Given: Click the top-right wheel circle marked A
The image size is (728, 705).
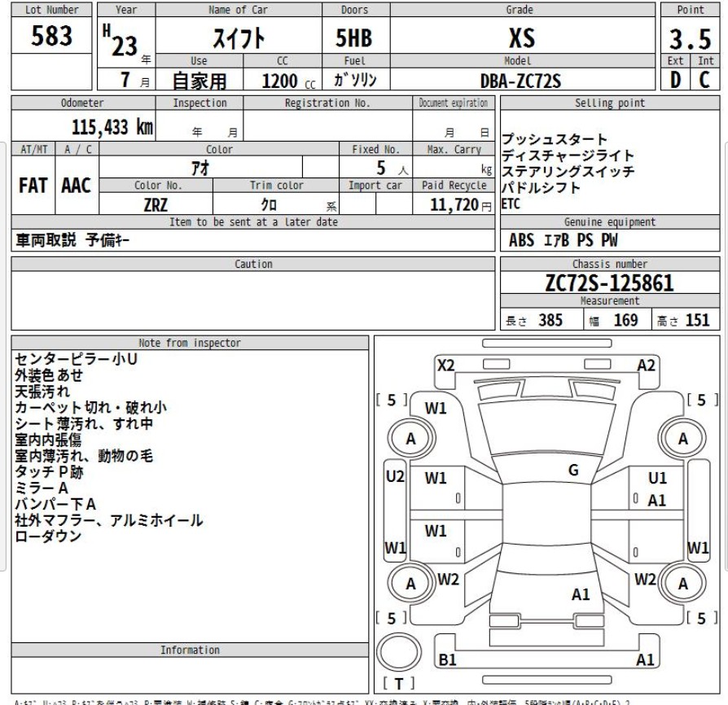Looking at the screenshot, I should [x=682, y=439].
